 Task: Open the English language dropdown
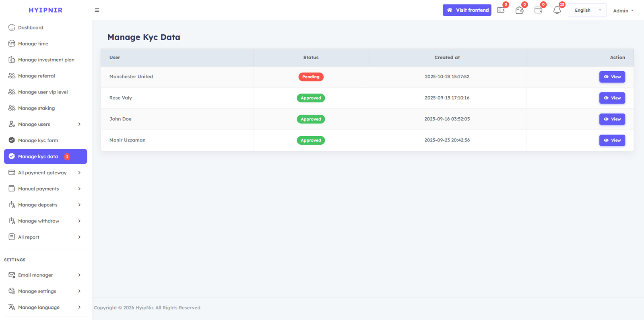click(x=587, y=10)
